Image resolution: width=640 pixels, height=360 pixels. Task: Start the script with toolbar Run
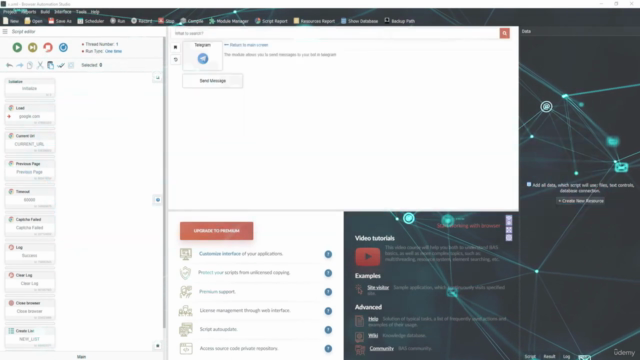[118, 21]
